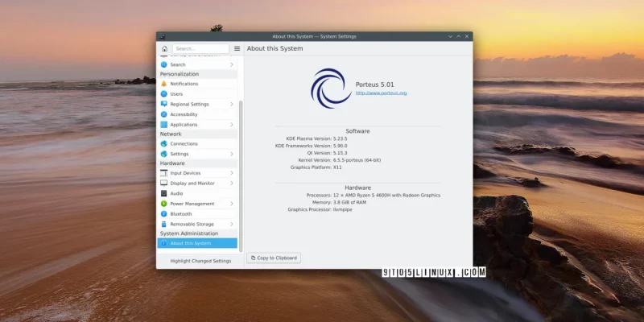Click the Users icon
This screenshot has width=644, height=322.
164,93
